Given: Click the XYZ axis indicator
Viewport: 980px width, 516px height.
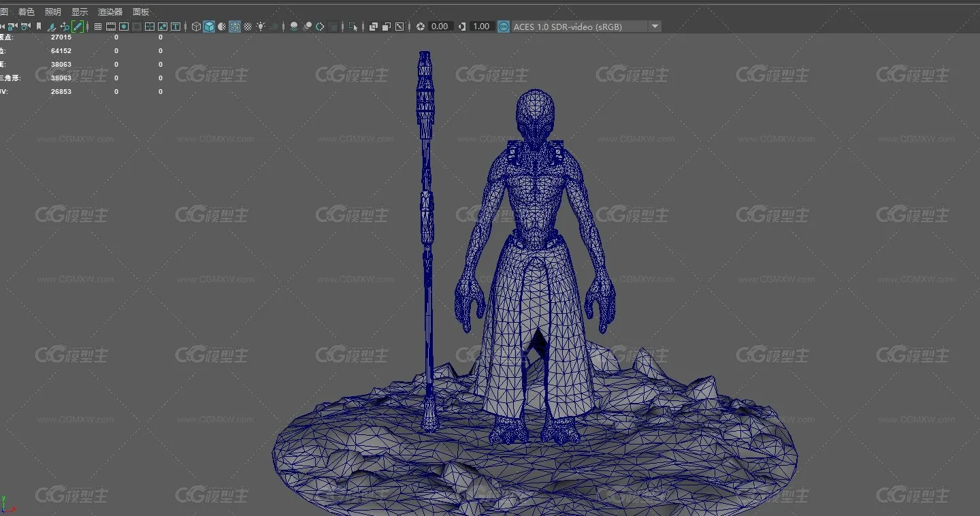Looking at the screenshot, I should pos(7,505).
